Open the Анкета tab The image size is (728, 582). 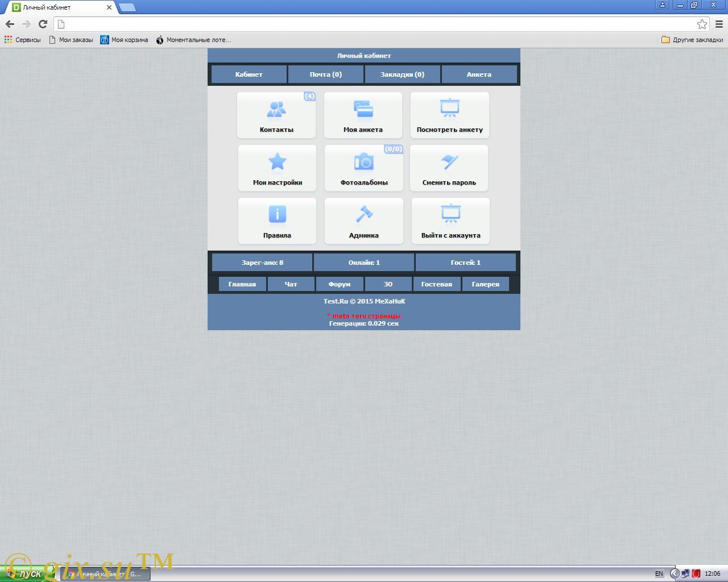coord(479,74)
